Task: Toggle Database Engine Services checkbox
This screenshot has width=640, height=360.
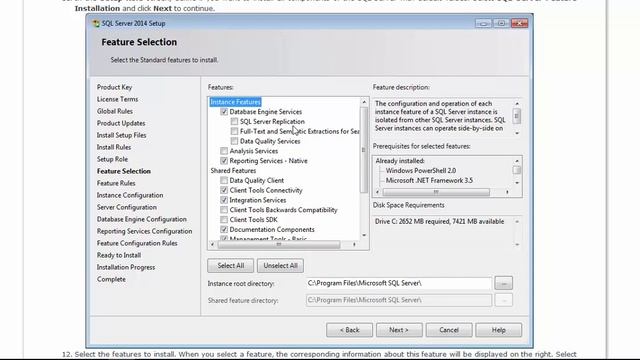Action: [224, 112]
